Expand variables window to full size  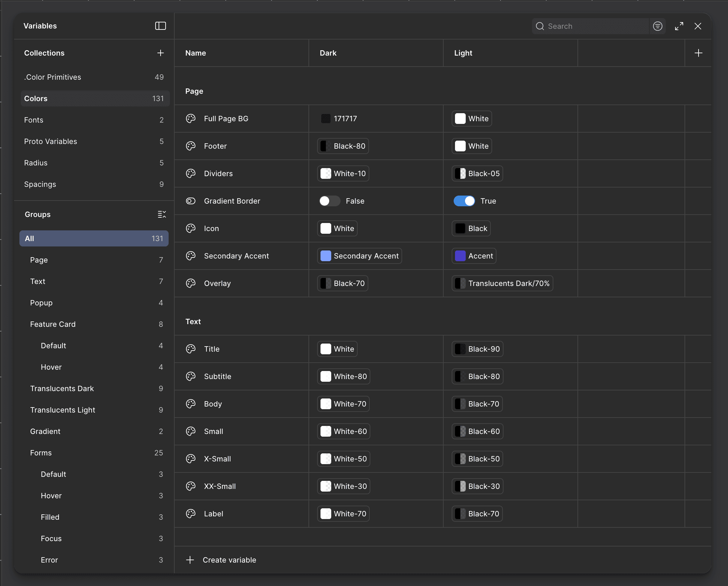(x=679, y=26)
